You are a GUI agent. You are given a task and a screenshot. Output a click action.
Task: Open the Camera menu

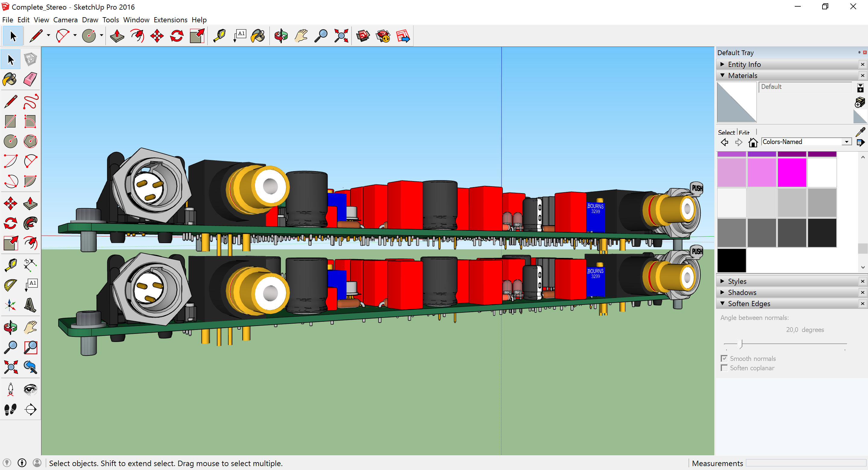pyautogui.click(x=65, y=20)
